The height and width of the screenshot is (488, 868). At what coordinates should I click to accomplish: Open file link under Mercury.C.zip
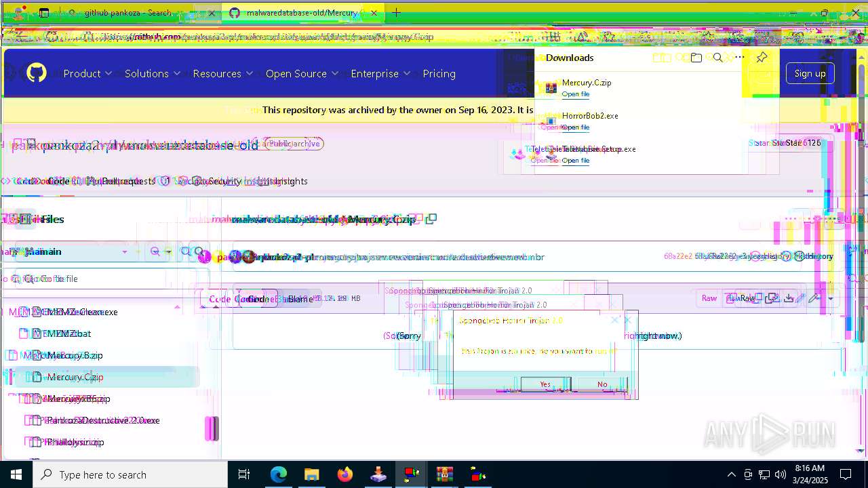pyautogui.click(x=576, y=94)
